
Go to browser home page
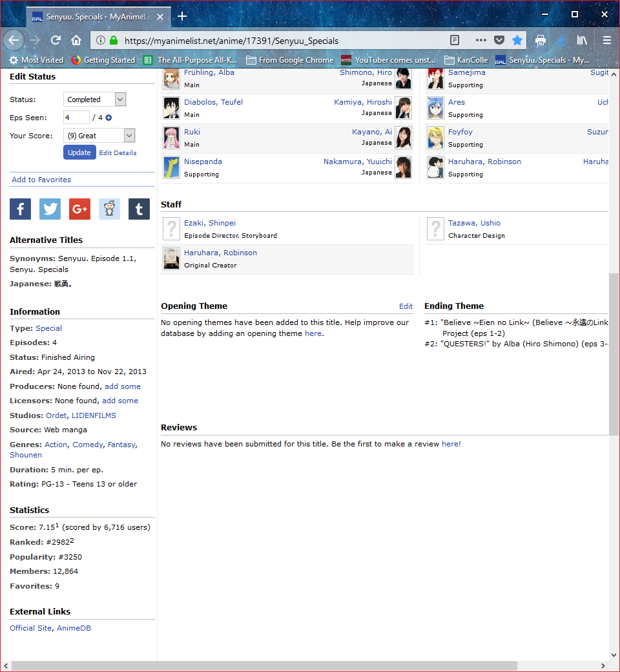pos(76,40)
